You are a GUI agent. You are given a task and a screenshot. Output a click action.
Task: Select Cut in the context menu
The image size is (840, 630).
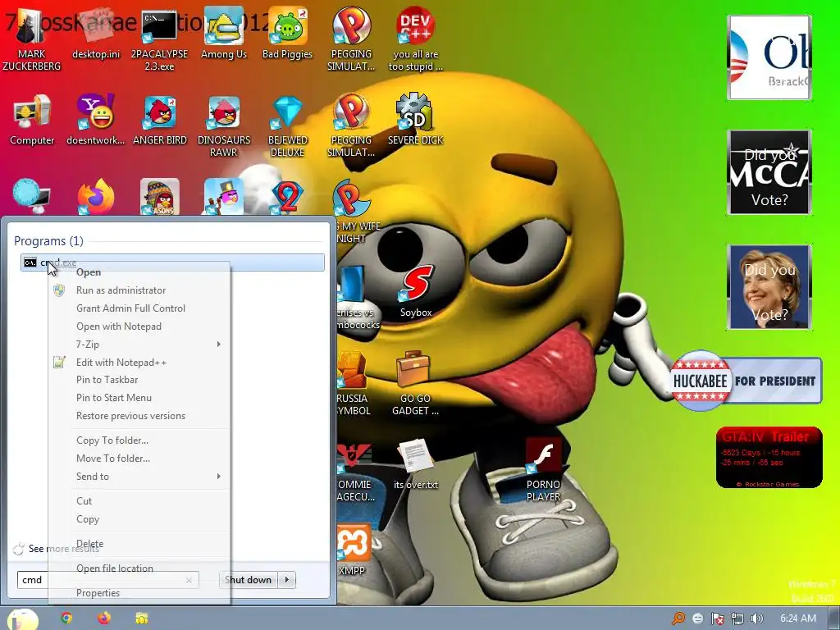click(139, 501)
